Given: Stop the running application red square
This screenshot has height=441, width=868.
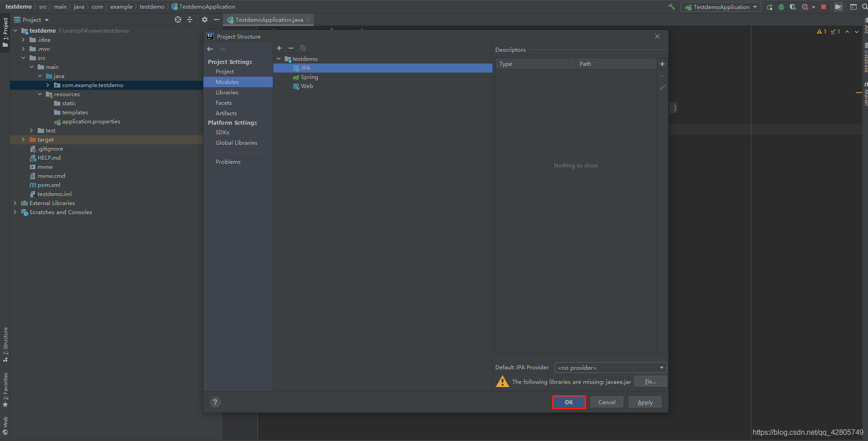Looking at the screenshot, I should coord(824,7).
